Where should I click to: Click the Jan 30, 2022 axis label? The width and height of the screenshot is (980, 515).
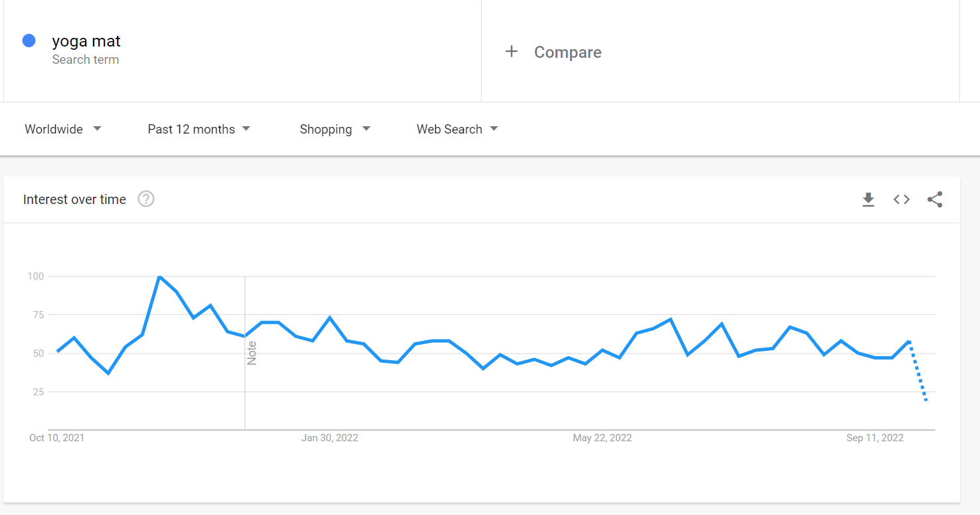click(x=330, y=438)
